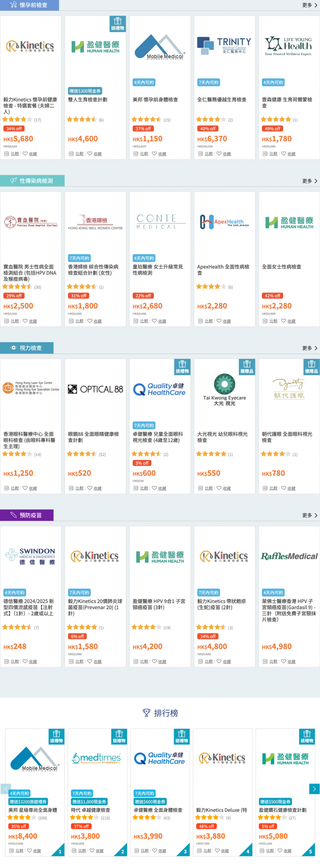320x868 pixels.
Task: Click compare icon for 盈健醫療 HPV 9合1 疫苗
Action: pyautogui.click(x=136, y=661)
